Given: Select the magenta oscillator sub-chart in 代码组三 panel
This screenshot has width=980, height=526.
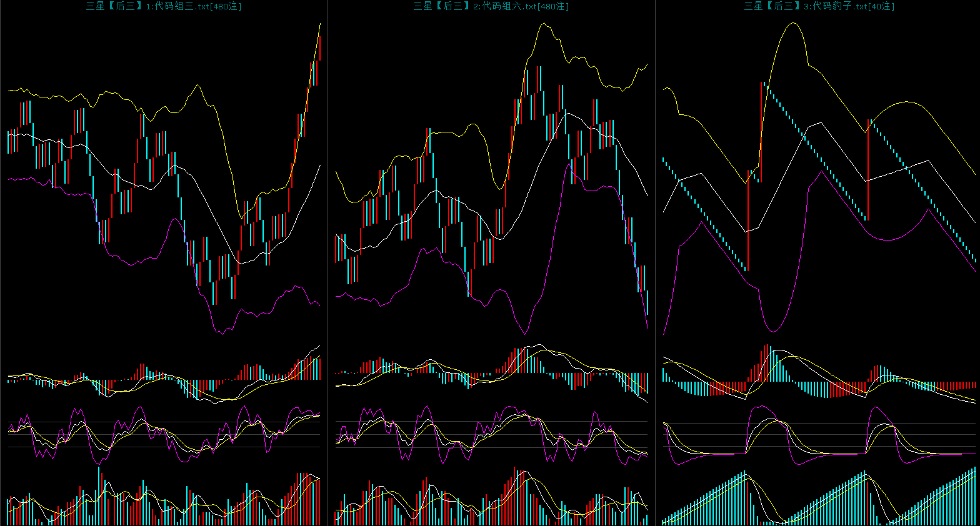Looking at the screenshot, I should tap(164, 434).
